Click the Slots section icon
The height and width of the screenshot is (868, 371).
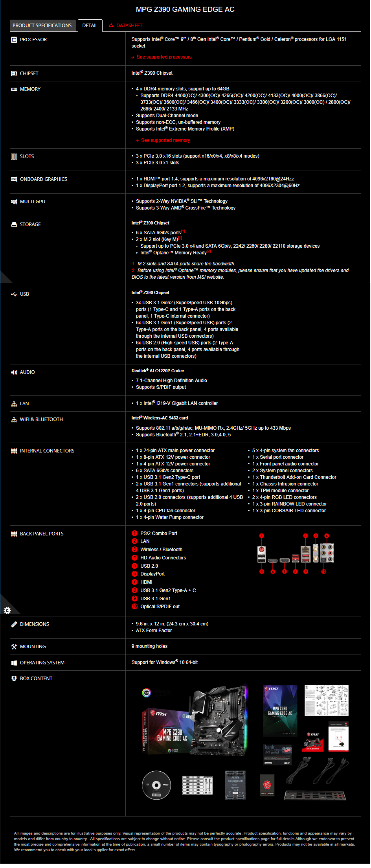[x=14, y=156]
